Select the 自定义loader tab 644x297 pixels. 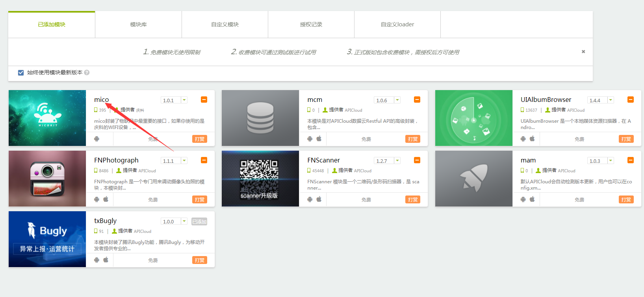(x=397, y=24)
